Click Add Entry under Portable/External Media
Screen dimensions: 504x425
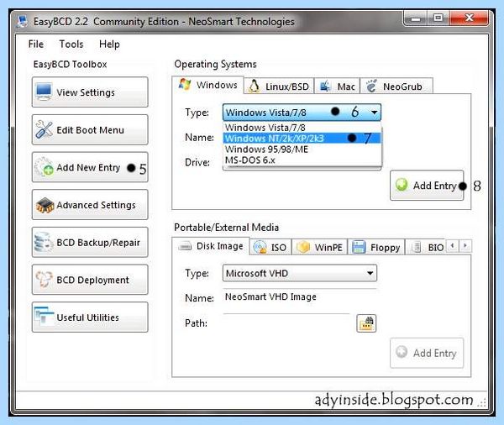pos(427,353)
